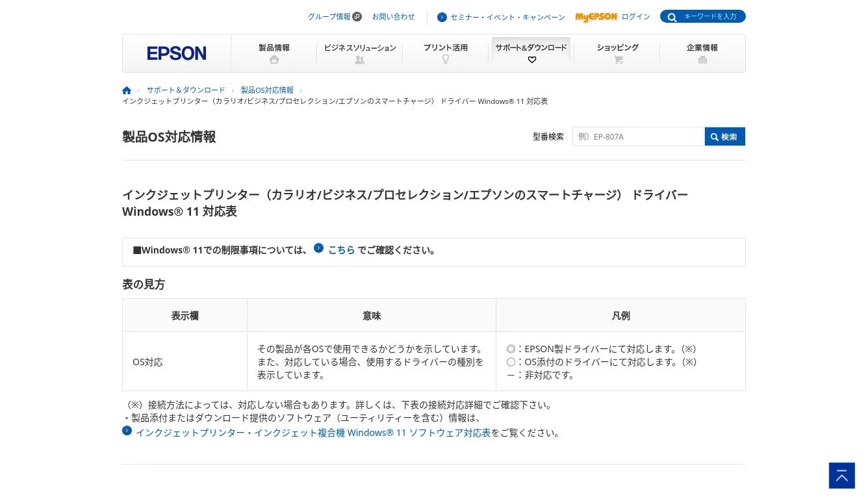Select the 表の見方 heading
Image resolution: width=868 pixels, height=499 pixels.
pyautogui.click(x=144, y=285)
